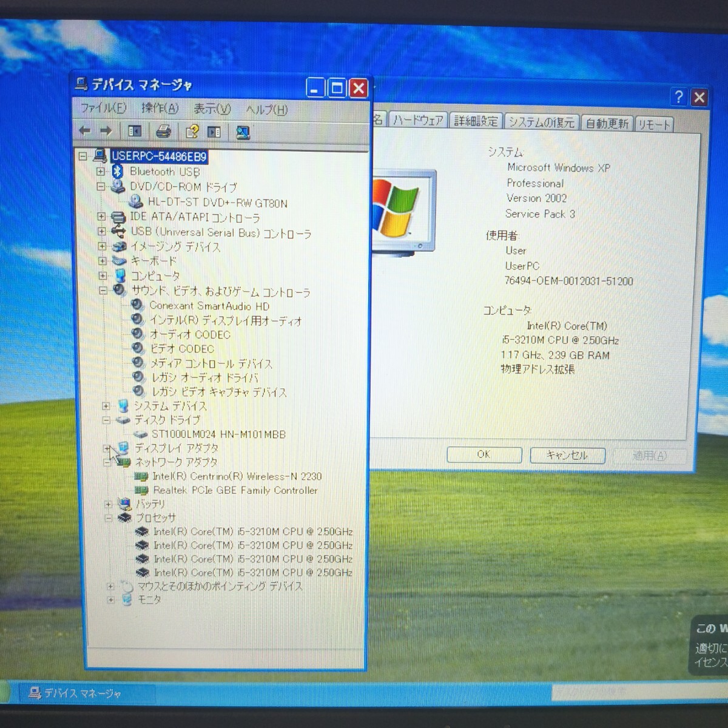Click the Intel Centrino Wireless-N 2230 adapter icon
Viewport: 728px width, 728px height.
click(x=141, y=476)
